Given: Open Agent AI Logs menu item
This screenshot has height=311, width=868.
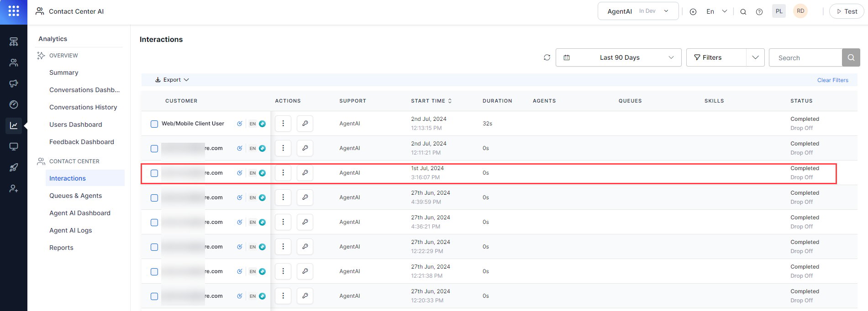Looking at the screenshot, I should 71,230.
